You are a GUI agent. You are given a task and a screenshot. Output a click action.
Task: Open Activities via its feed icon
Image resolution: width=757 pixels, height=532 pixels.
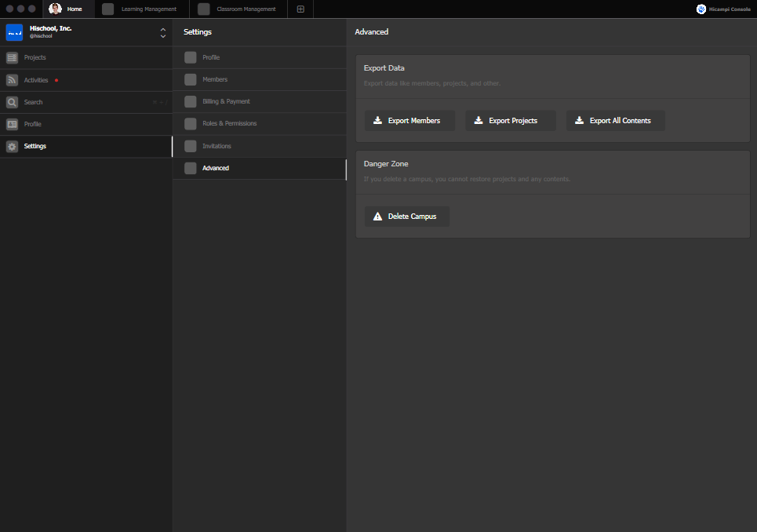12,80
